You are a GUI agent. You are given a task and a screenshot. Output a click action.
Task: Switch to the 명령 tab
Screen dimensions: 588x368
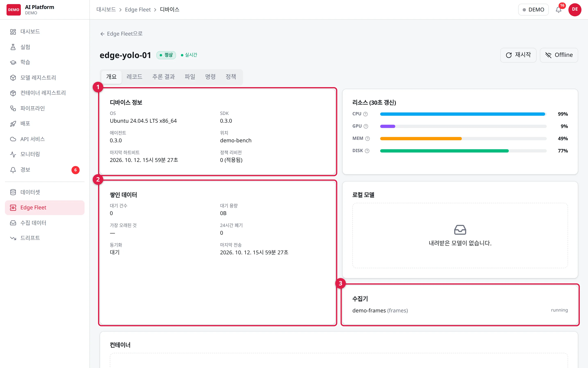[x=210, y=77]
